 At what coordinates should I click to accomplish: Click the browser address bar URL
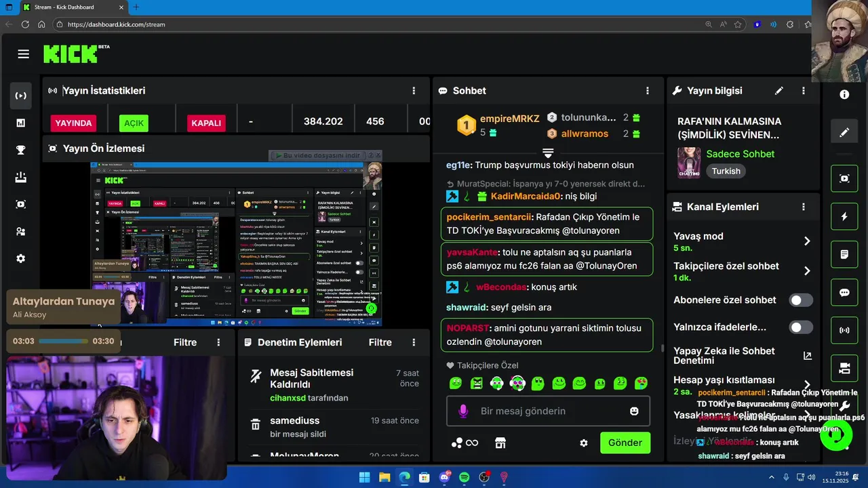(x=117, y=24)
